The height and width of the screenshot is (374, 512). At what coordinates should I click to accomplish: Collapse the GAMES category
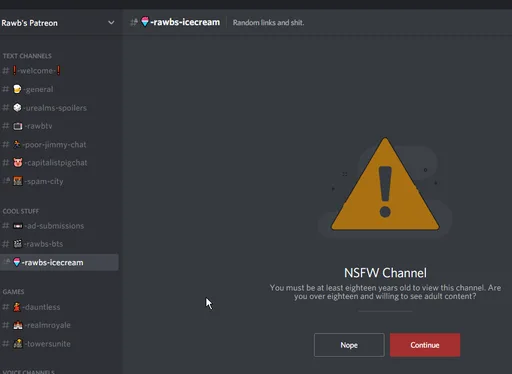13,292
